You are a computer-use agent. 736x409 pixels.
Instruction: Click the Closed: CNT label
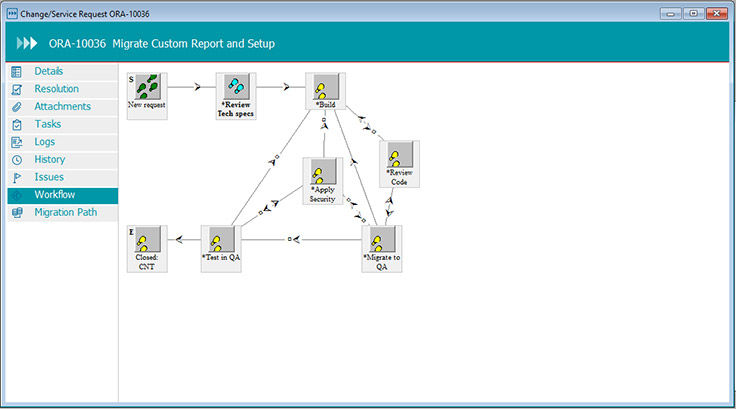pyautogui.click(x=146, y=262)
